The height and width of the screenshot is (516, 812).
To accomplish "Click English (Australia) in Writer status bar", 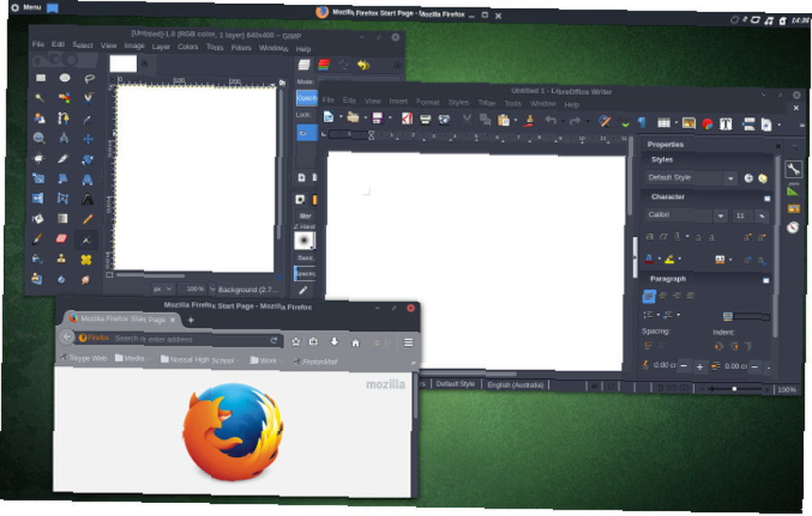I will (516, 385).
